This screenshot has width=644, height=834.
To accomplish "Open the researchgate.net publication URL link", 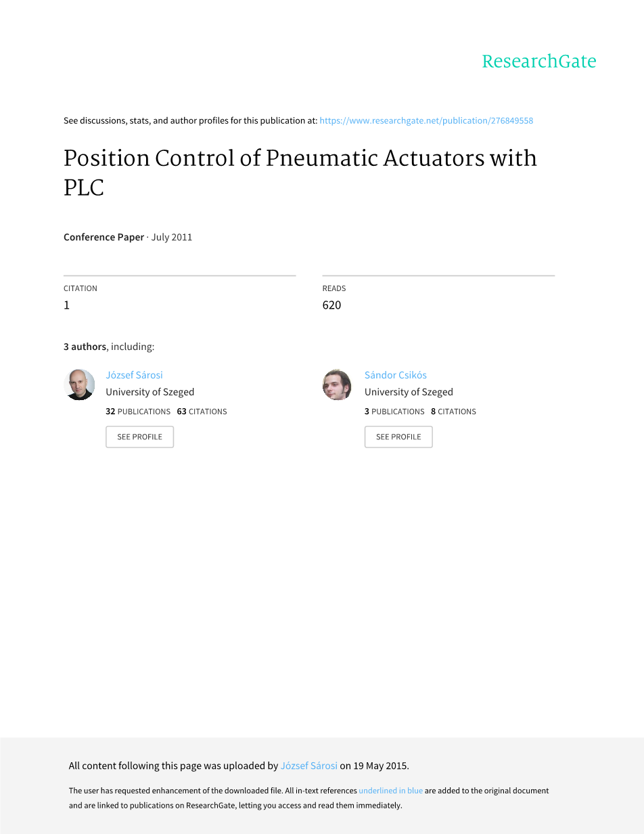I will [426, 120].
